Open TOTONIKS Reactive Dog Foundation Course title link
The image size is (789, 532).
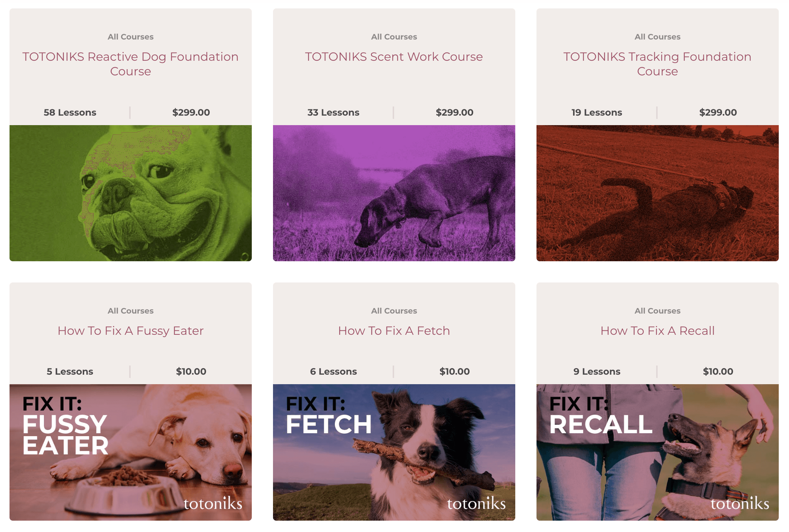tap(130, 64)
